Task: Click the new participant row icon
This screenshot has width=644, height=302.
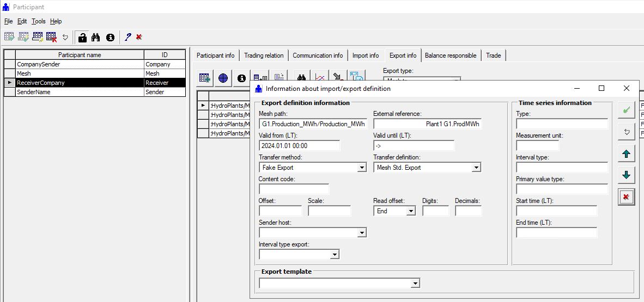Action: coord(38,37)
